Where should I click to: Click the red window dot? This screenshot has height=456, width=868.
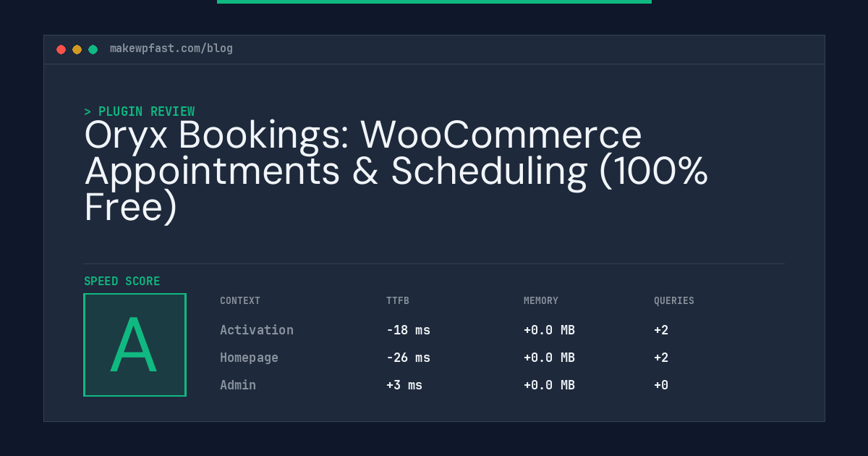coord(61,49)
